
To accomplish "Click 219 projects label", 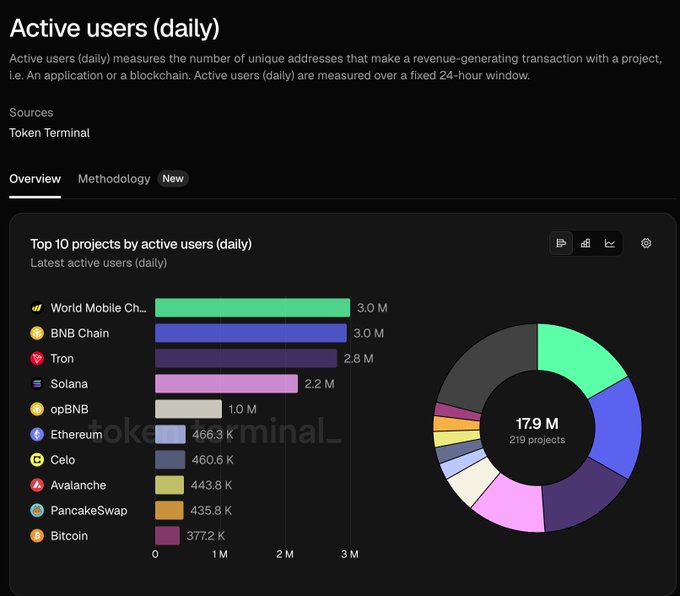I will 537,440.
